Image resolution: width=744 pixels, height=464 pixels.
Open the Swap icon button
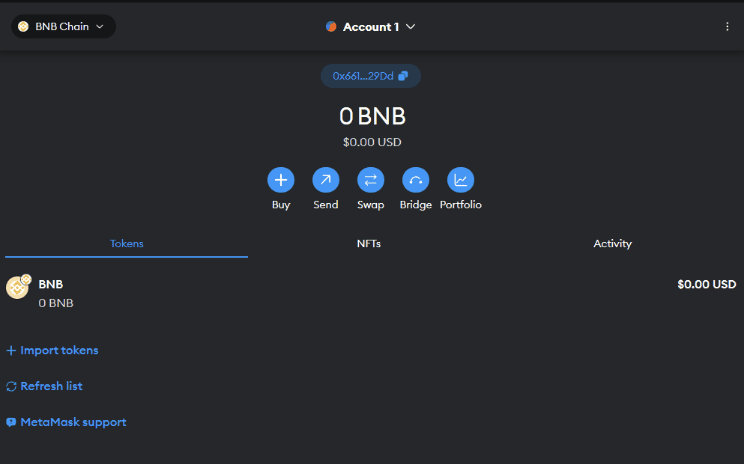coord(370,180)
